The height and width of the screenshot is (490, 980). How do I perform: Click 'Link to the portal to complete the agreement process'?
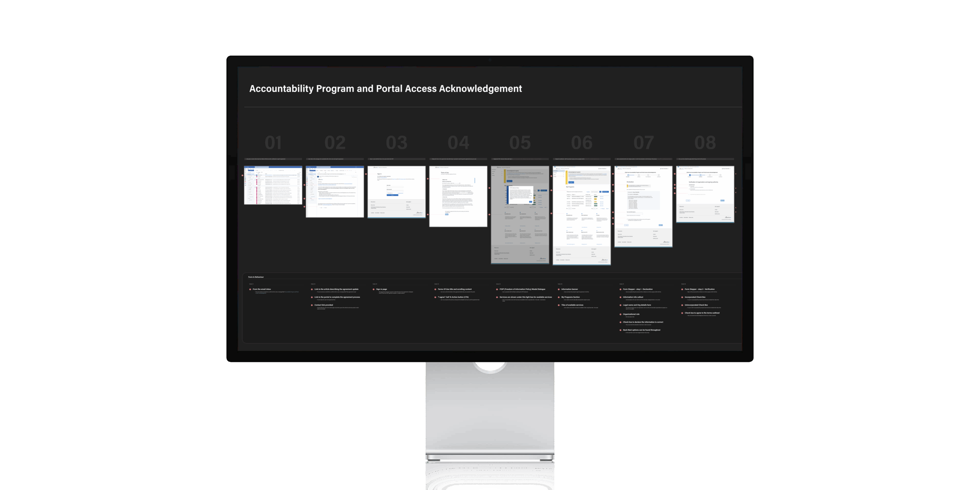pyautogui.click(x=337, y=297)
